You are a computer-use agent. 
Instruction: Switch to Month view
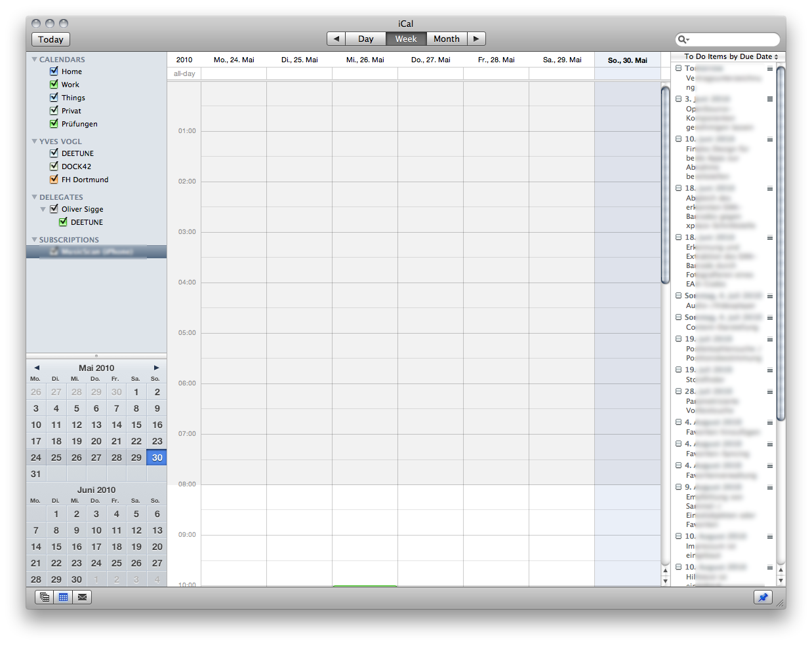click(446, 39)
